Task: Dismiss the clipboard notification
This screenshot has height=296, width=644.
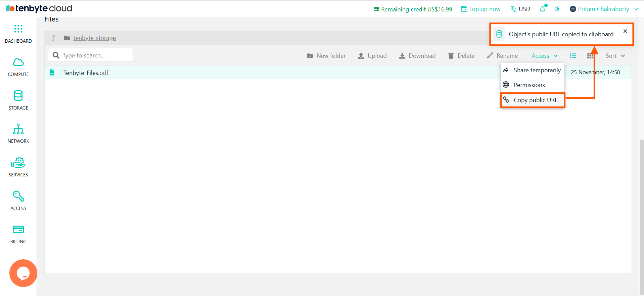Action: click(x=625, y=31)
